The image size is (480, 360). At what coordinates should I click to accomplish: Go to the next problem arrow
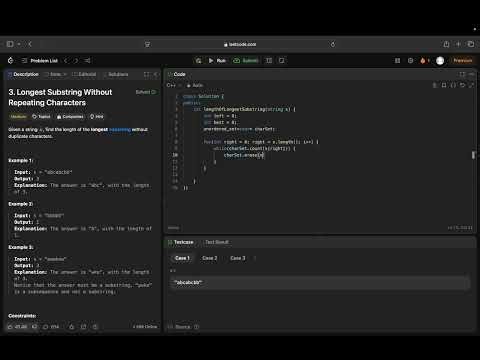pyautogui.click(x=76, y=60)
